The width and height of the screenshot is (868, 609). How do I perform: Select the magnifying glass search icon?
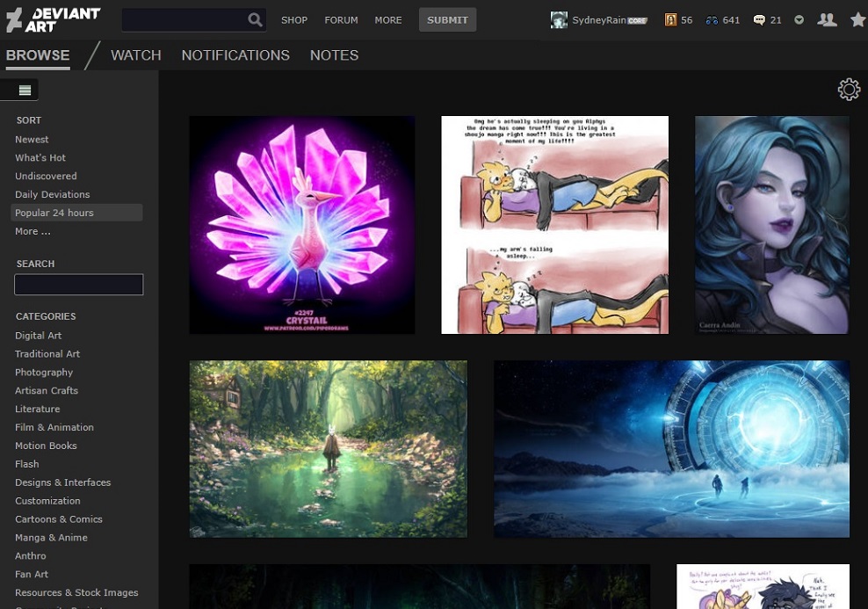[x=255, y=18]
